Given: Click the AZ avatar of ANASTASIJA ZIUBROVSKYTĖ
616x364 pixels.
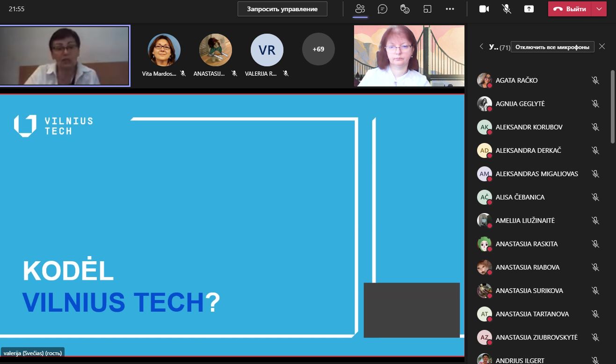Looking at the screenshot, I should click(x=485, y=337).
